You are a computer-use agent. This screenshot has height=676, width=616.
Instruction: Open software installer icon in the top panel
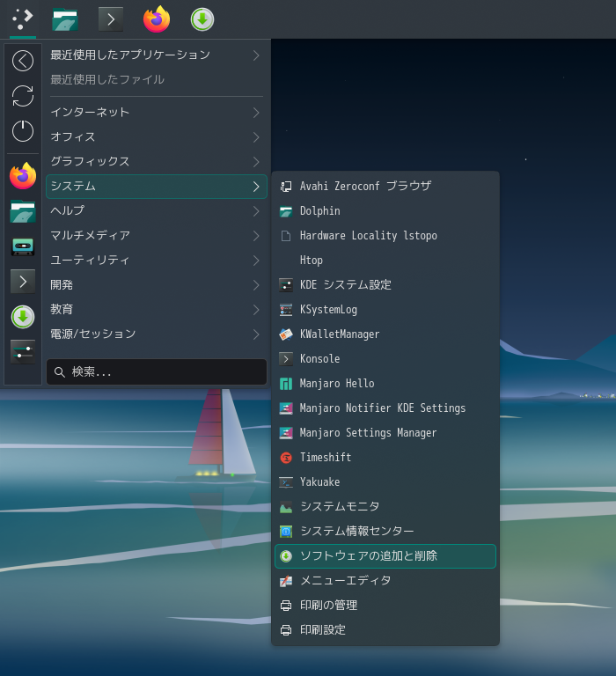pos(202,19)
